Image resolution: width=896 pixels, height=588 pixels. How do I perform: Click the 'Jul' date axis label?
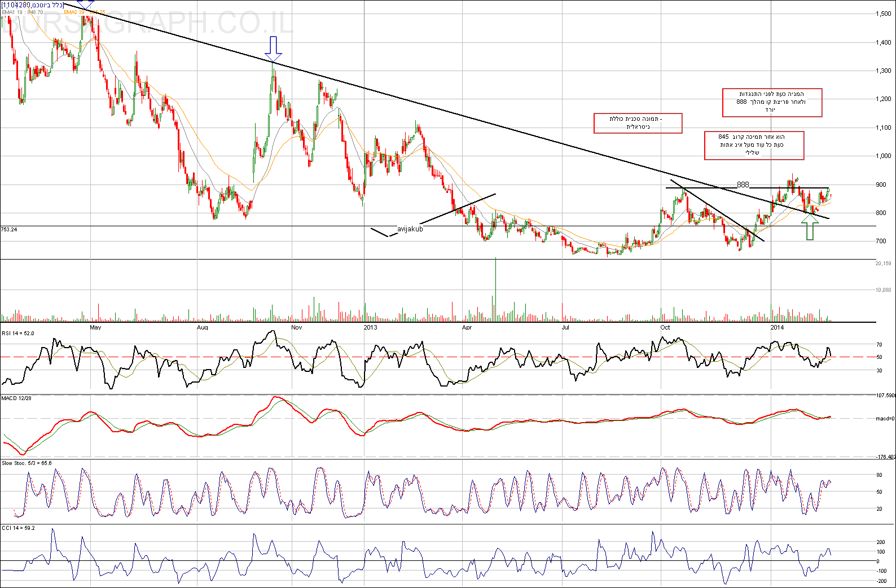565,327
